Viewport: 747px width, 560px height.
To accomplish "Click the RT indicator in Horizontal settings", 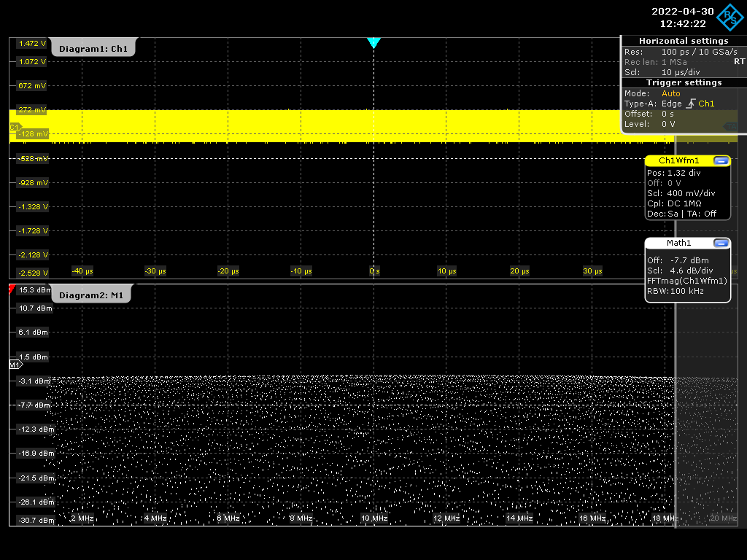I will pos(739,61).
